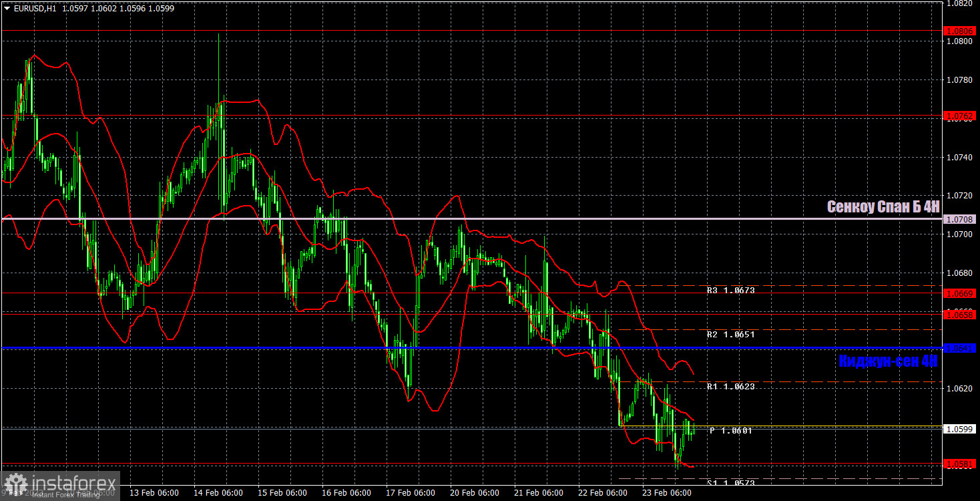Click the Киджун-сен 4Н label
The width and height of the screenshot is (980, 501).
tap(888, 361)
